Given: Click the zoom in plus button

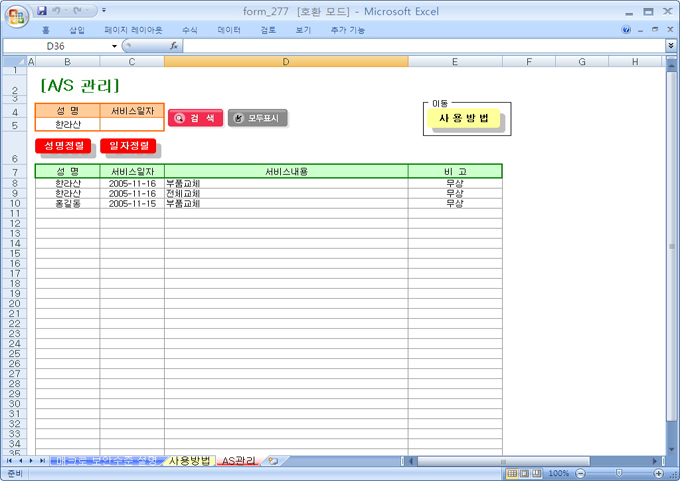Looking at the screenshot, I should 657,473.
